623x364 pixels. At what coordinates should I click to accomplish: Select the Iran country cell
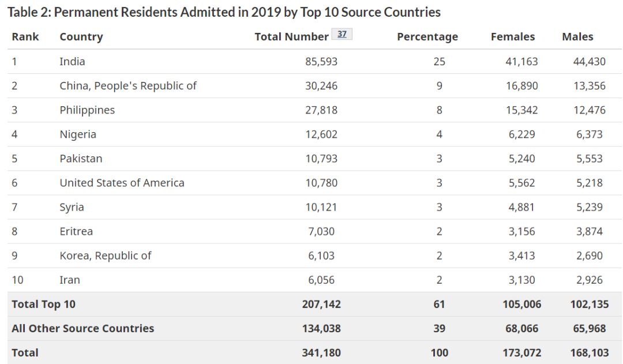[x=70, y=280]
